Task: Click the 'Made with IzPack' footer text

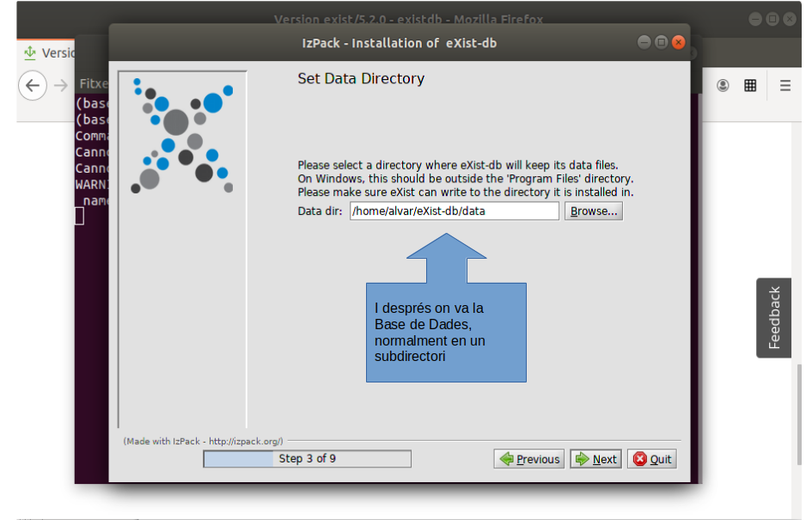Action: click(x=203, y=441)
